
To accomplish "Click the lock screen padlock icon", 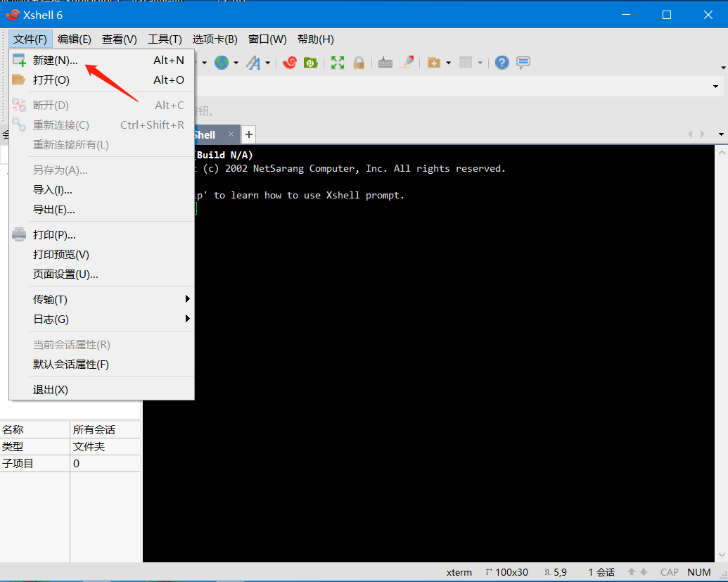I will 359,62.
